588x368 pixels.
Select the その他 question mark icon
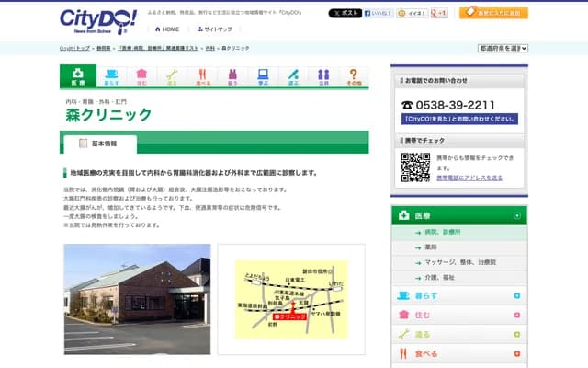[x=354, y=76]
